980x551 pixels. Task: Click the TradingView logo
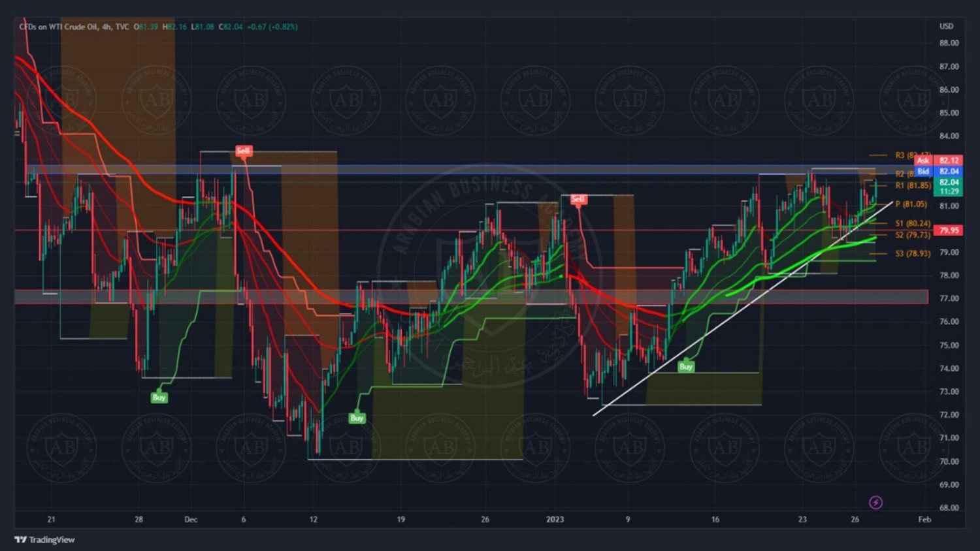click(44, 540)
